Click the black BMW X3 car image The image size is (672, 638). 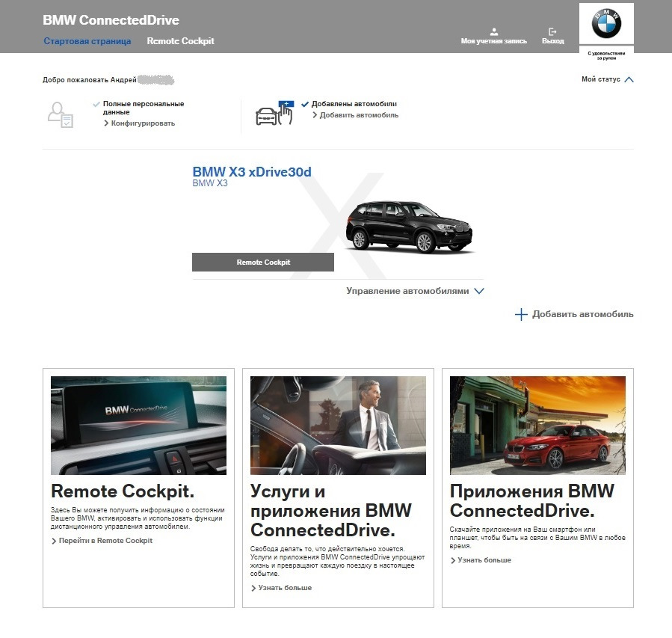409,226
